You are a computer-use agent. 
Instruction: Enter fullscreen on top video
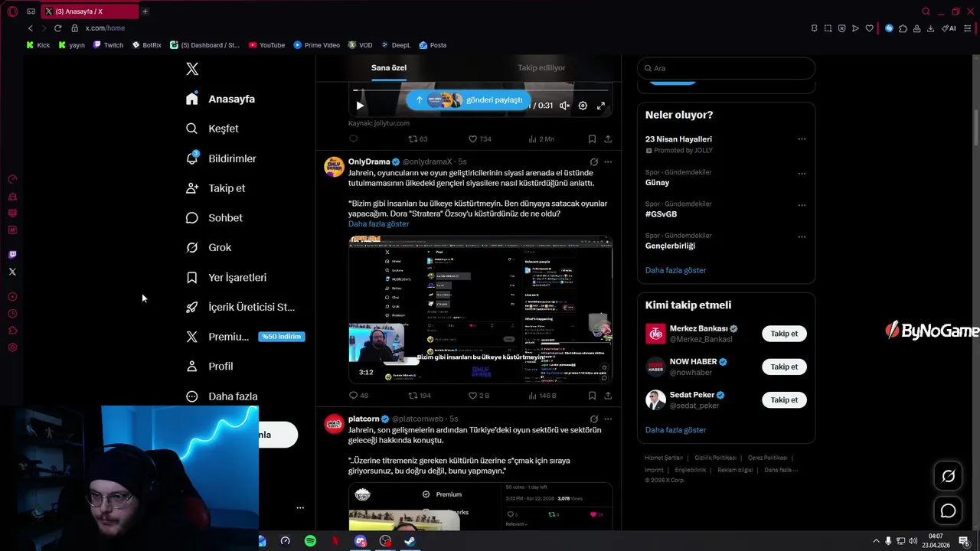pyautogui.click(x=601, y=106)
